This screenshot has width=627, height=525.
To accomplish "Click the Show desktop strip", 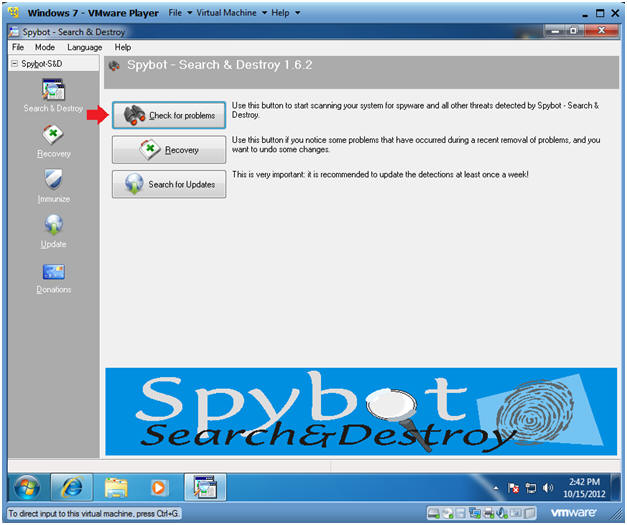I will (617, 487).
